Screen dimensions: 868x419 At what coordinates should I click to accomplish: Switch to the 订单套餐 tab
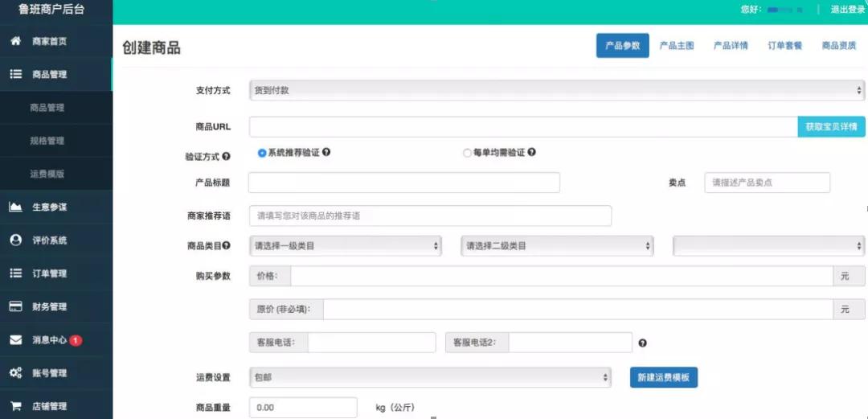785,46
